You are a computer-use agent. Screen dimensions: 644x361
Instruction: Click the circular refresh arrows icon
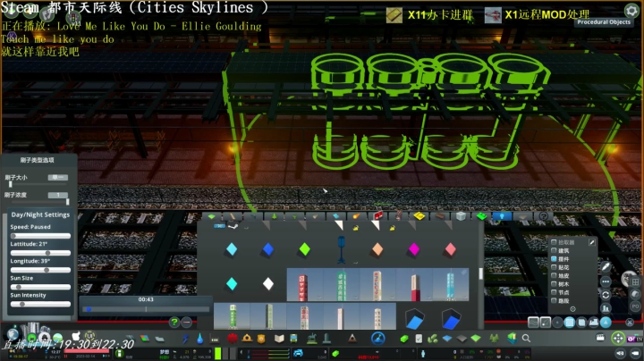(606, 295)
